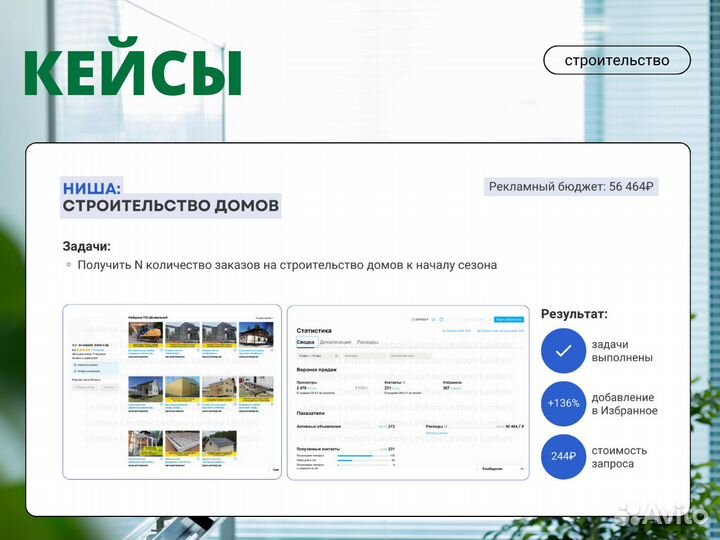Click the Результат: heading

click(x=574, y=314)
